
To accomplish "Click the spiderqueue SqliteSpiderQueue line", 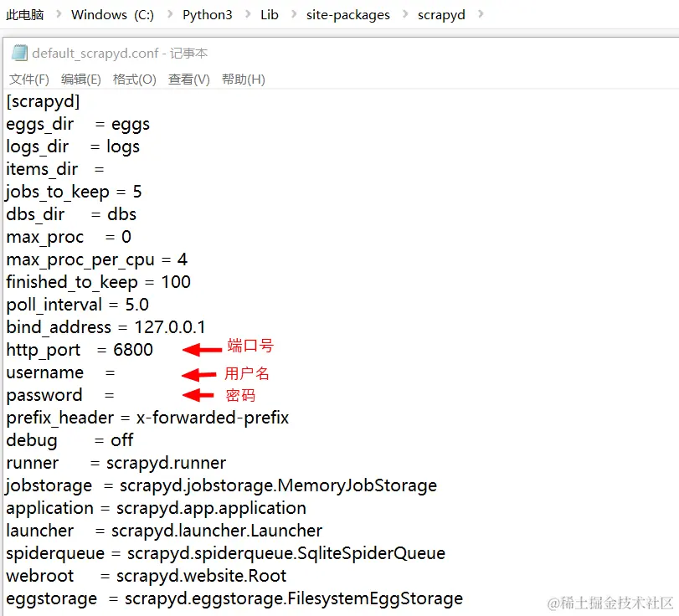I will click(225, 554).
